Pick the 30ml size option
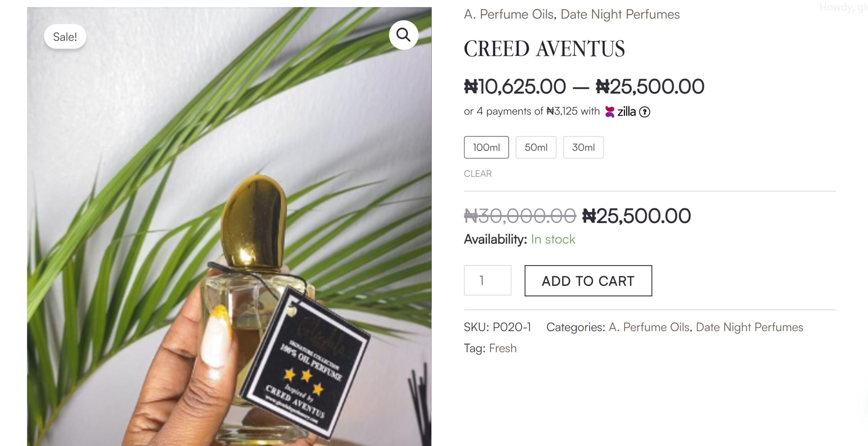This screenshot has height=446, width=868. click(583, 147)
